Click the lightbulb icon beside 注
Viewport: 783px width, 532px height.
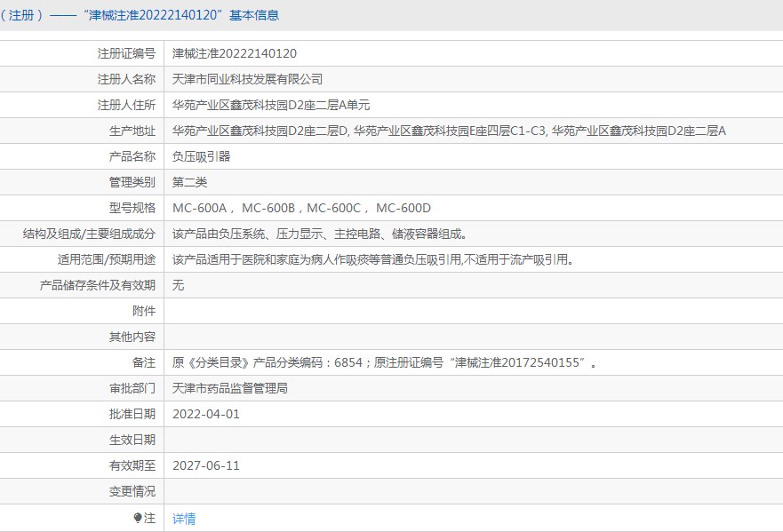(x=138, y=519)
